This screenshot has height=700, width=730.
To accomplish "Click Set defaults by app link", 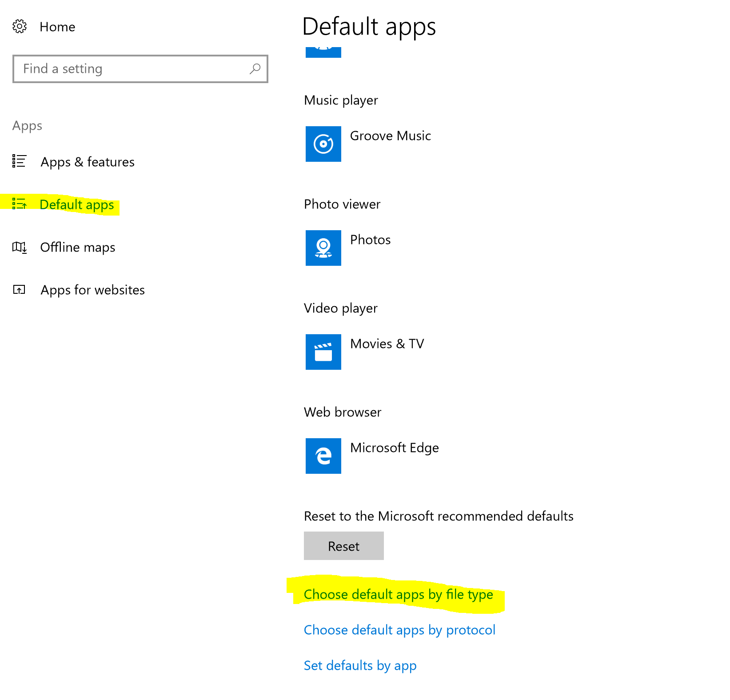I will (360, 665).
